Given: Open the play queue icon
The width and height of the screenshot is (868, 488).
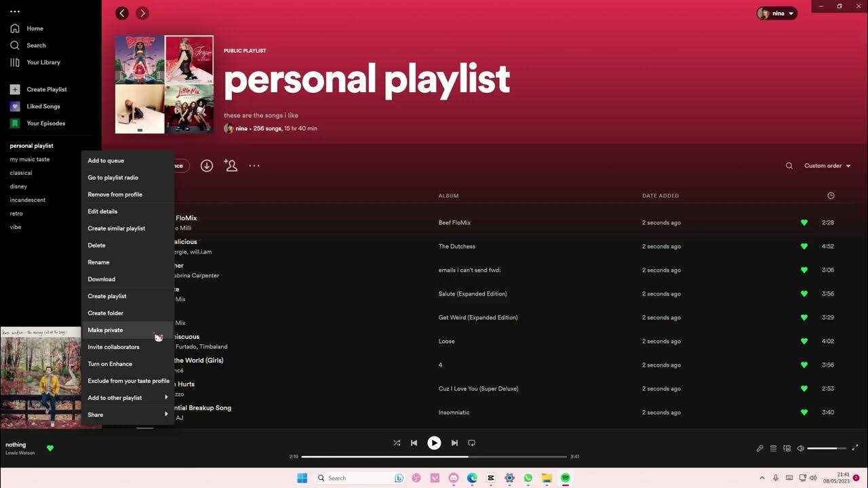Looking at the screenshot, I should [773, 448].
